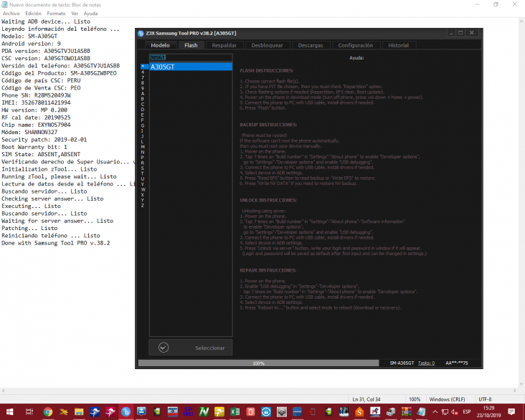The image size is (525, 420).
Task: Click the ESP input language indicator
Action: coord(467,411)
